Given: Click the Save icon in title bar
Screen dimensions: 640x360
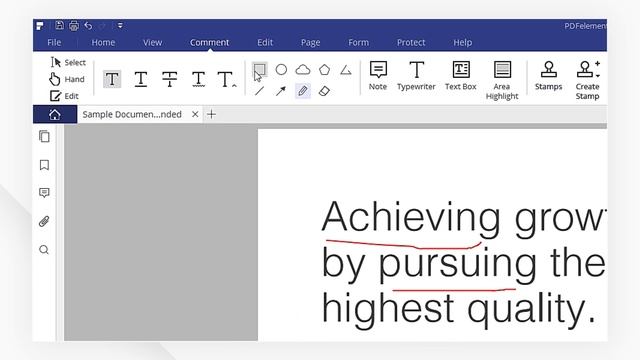Looking at the screenshot, I should click(x=59, y=25).
